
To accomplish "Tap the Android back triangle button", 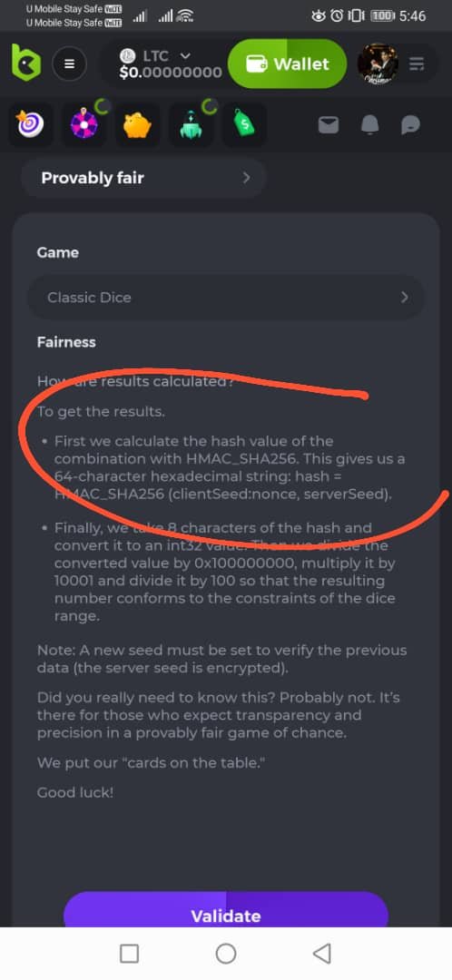I will [x=322, y=953].
